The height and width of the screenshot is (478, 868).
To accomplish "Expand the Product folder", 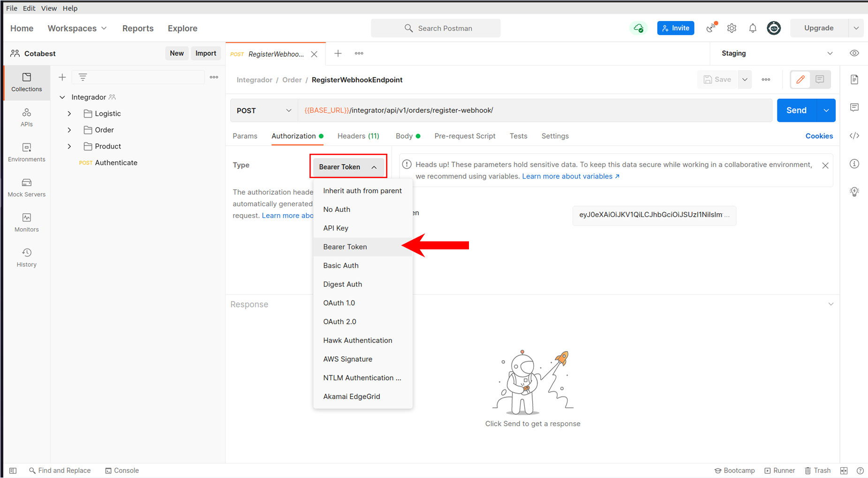I will [x=69, y=146].
